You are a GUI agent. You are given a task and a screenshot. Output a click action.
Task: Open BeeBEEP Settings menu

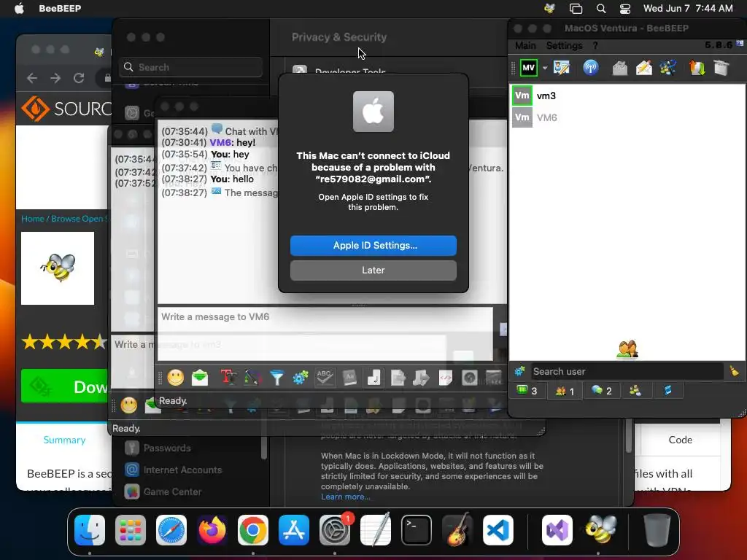[564, 46]
